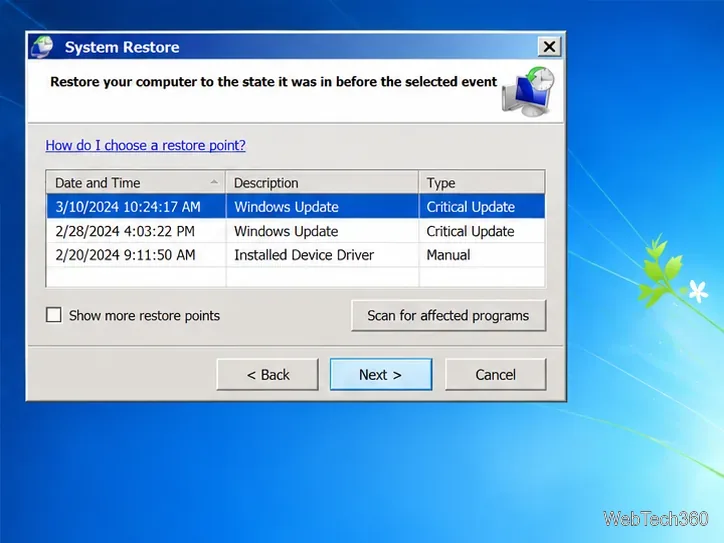Cancel the System Restore wizard
This screenshot has height=543, width=724.
(495, 374)
